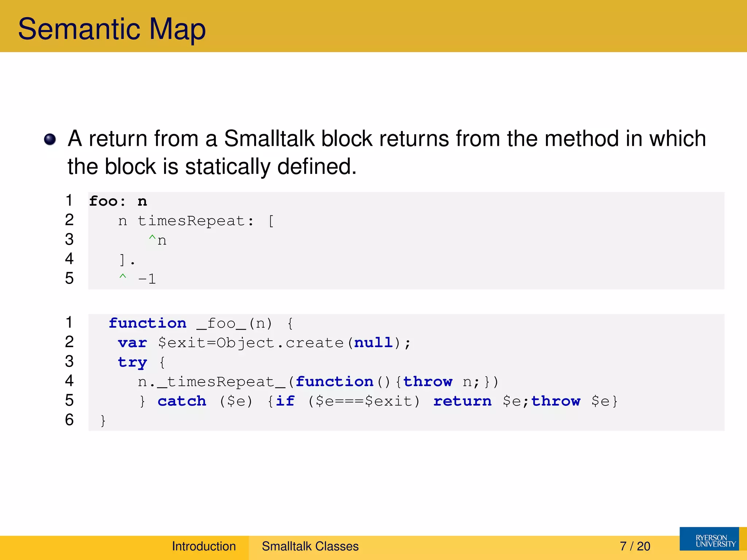747x560 pixels.
Task: Click line number 6 of JavaScript listing
Action: pyautogui.click(x=69, y=420)
